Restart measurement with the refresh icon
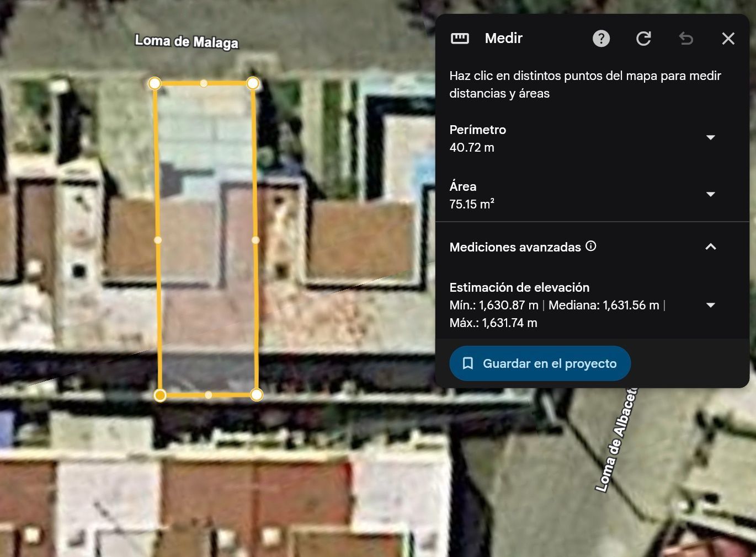This screenshot has width=756, height=557. point(643,39)
